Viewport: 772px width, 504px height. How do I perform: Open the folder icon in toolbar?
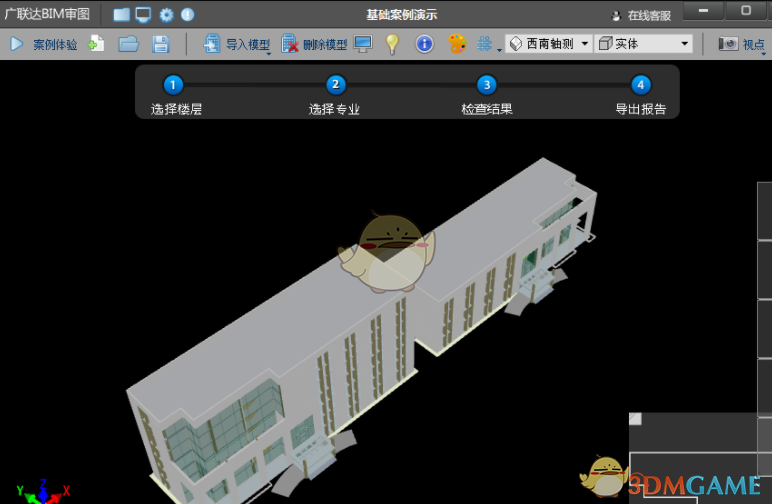click(128, 44)
